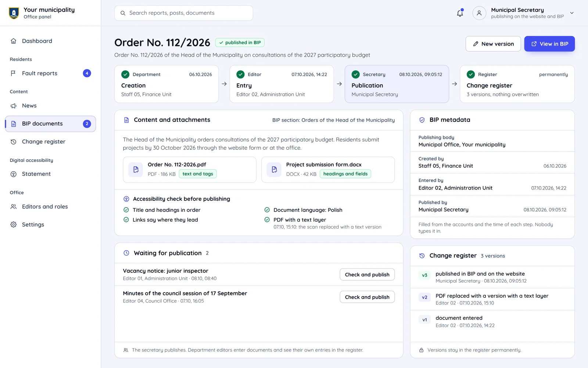Select the document entered v1 row
588x368 pixels.
pos(492,321)
